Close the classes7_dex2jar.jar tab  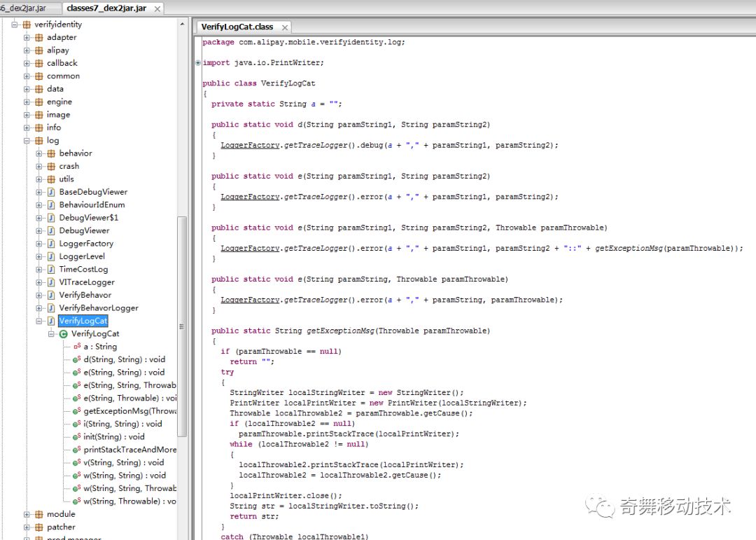coord(157,8)
